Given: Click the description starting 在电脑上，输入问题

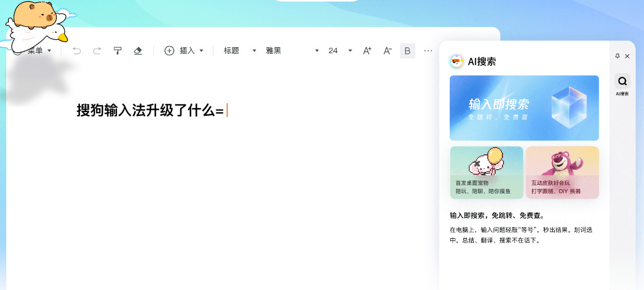Looking at the screenshot, I should pos(521,235).
